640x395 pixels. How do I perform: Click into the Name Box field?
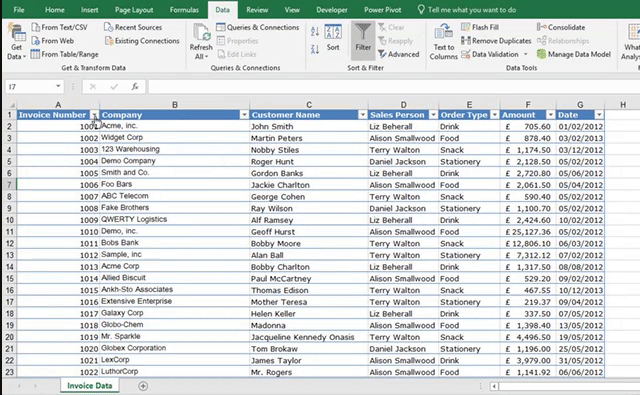click(x=30, y=87)
